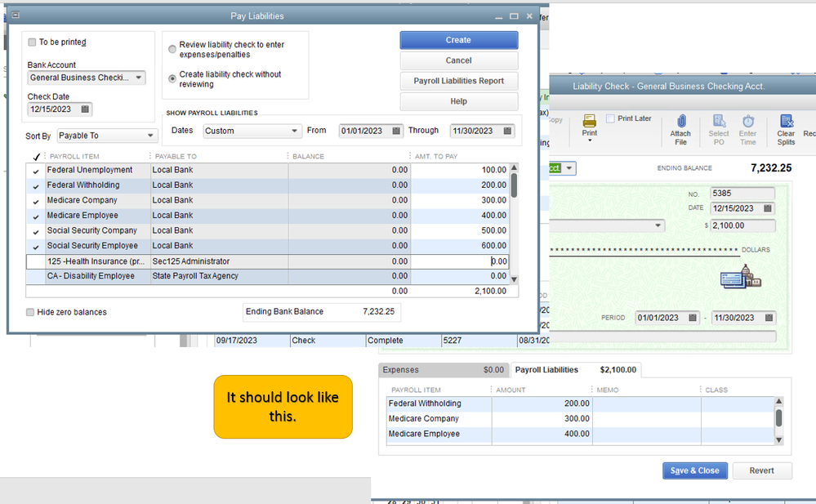816x504 pixels.
Task: Open calendar picker for From date 01/01/2023
Action: point(396,131)
